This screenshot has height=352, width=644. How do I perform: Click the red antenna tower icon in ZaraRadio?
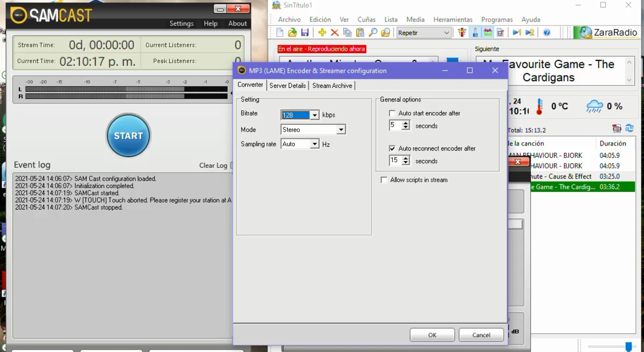pos(462,32)
